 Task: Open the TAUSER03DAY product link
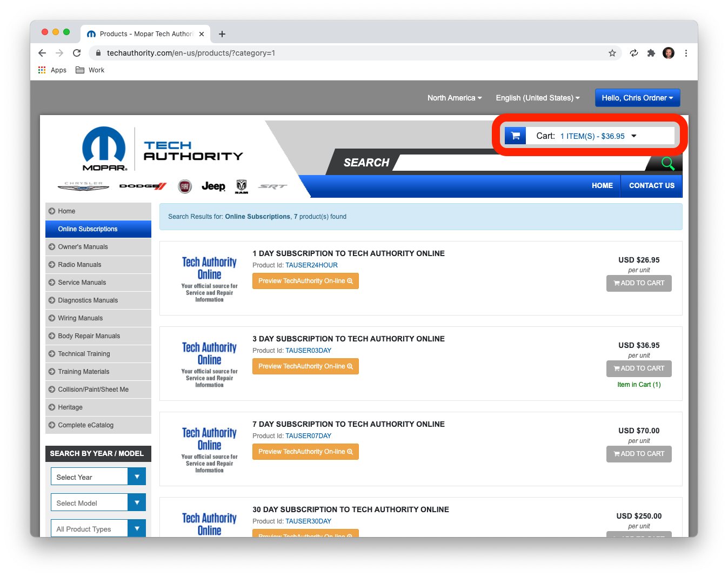coord(308,351)
